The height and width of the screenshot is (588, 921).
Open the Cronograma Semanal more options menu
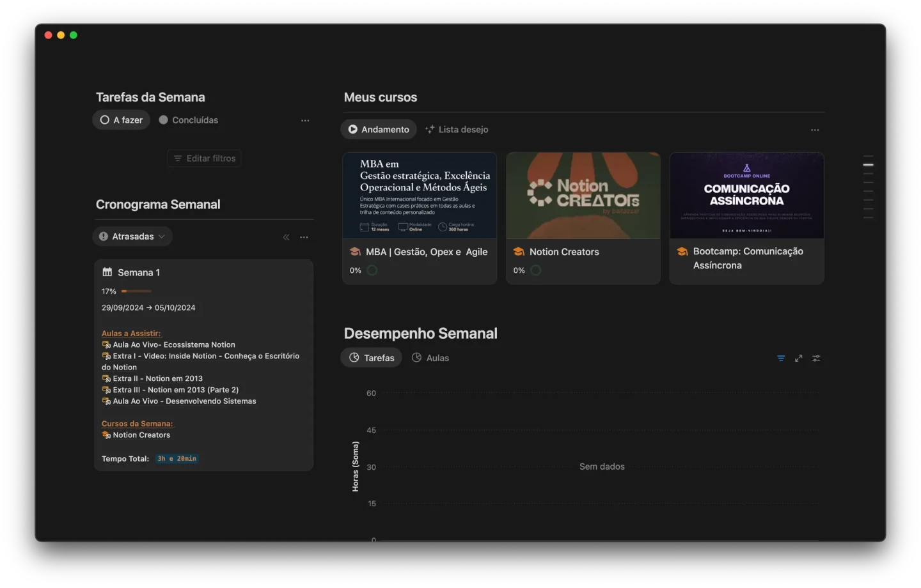[x=304, y=237]
